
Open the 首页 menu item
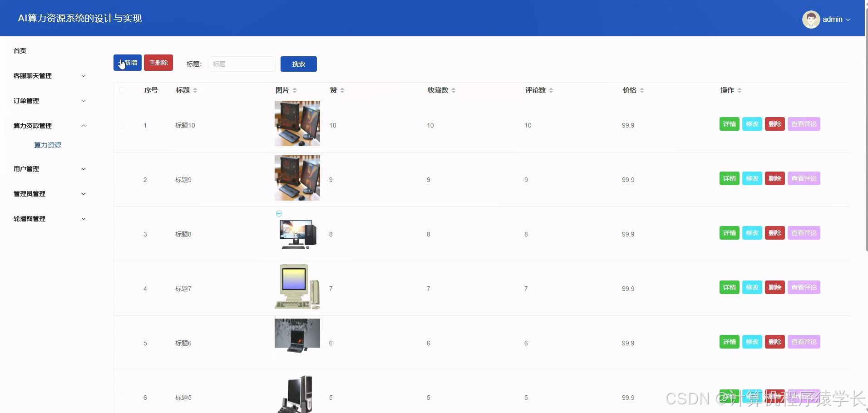pos(20,50)
